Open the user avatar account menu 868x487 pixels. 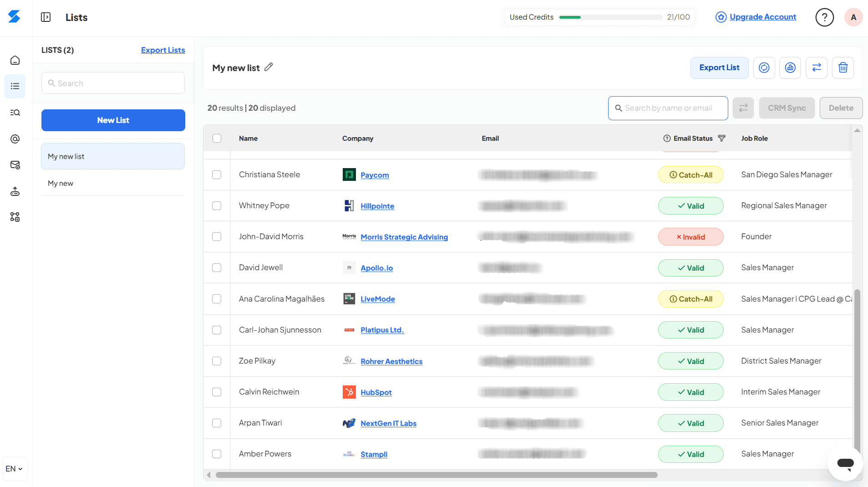tap(853, 17)
